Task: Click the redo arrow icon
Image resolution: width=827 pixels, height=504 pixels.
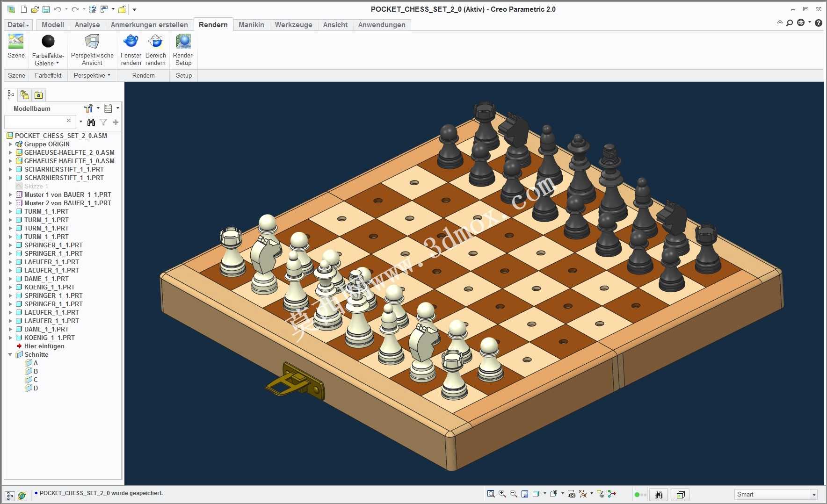Action: coord(75,9)
